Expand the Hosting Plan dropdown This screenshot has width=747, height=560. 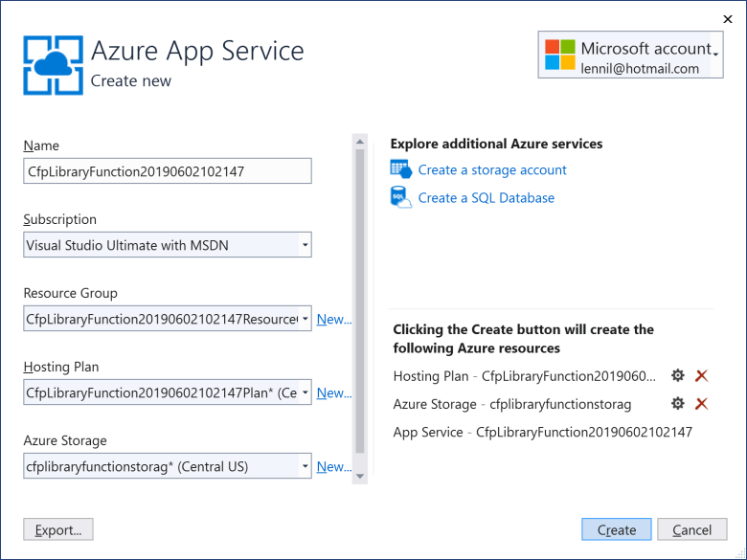point(305,392)
